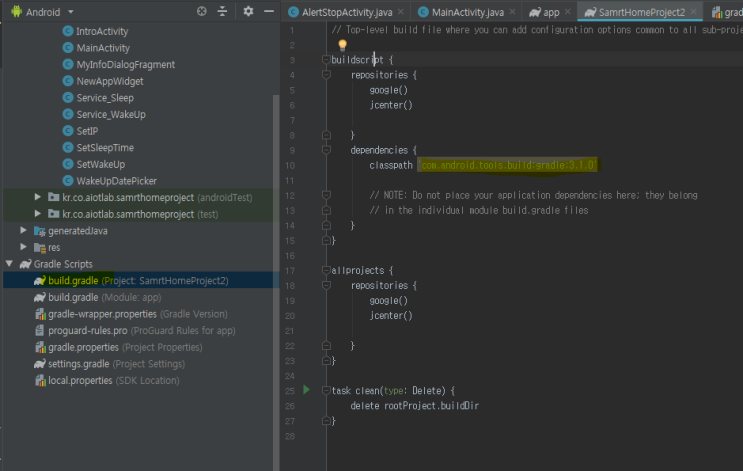Expand the androidTest package node
The width and height of the screenshot is (743, 471).
37,197
